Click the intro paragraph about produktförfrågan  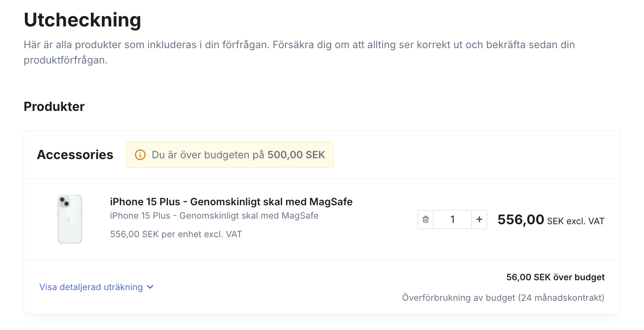point(299,52)
